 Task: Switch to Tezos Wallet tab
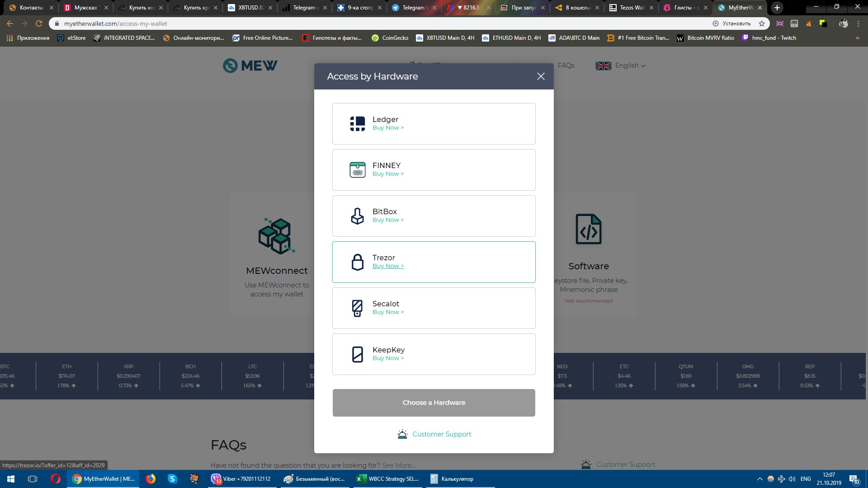coord(631,8)
